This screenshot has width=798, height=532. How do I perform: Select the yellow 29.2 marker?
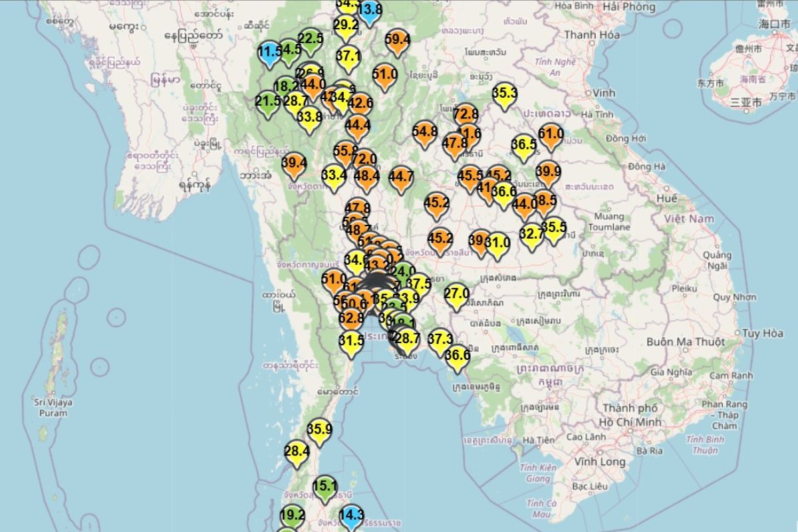tap(346, 29)
